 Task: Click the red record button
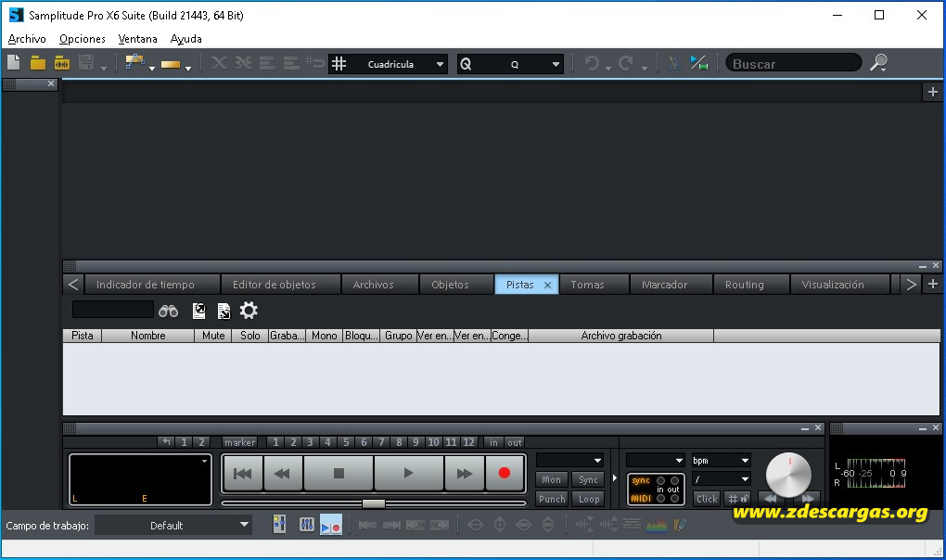tap(505, 473)
